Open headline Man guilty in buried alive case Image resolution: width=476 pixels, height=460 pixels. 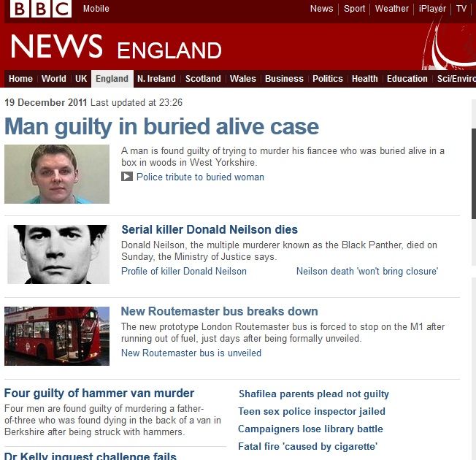tap(162, 126)
